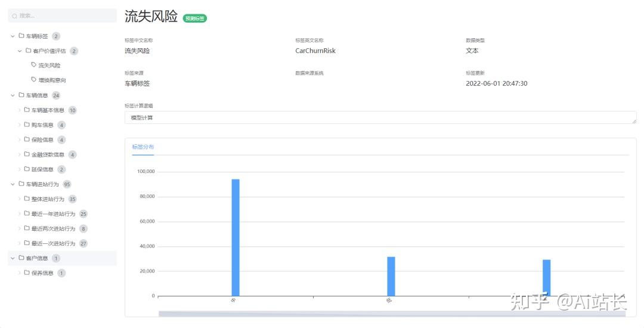
Task: Expand the 保养信息 node
Action: click(19, 273)
